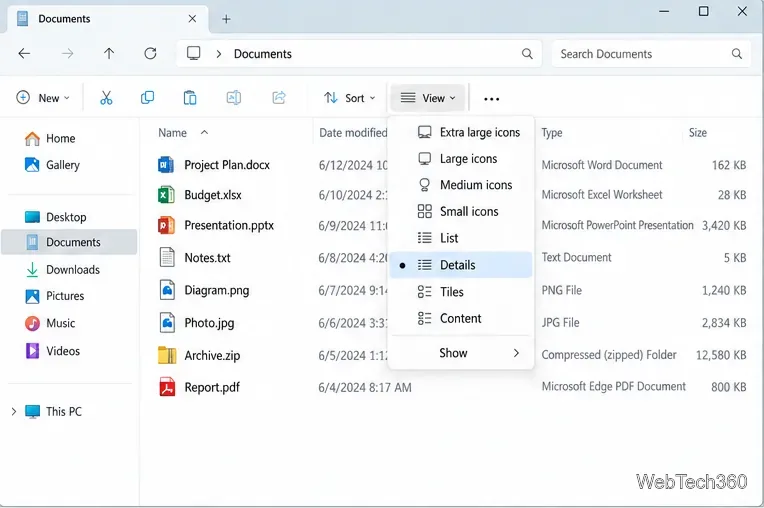Choose List view
The image size is (764, 508).
[x=461, y=238]
